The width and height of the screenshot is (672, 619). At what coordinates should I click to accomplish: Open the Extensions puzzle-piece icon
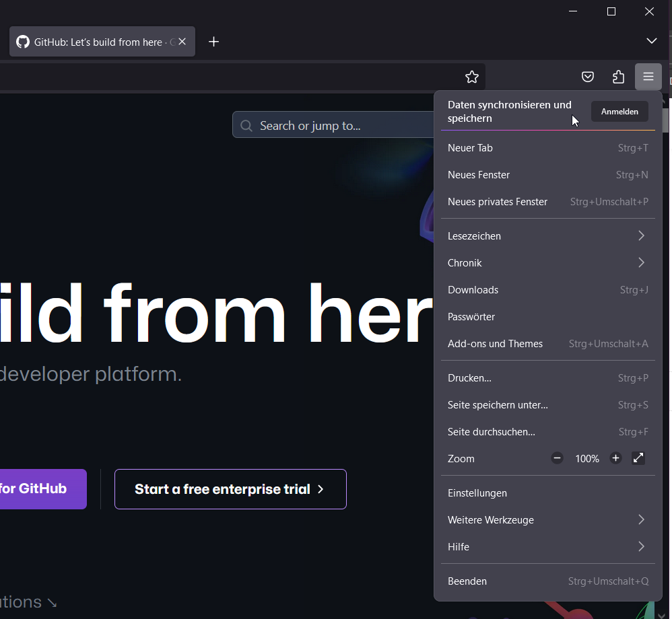click(x=618, y=77)
